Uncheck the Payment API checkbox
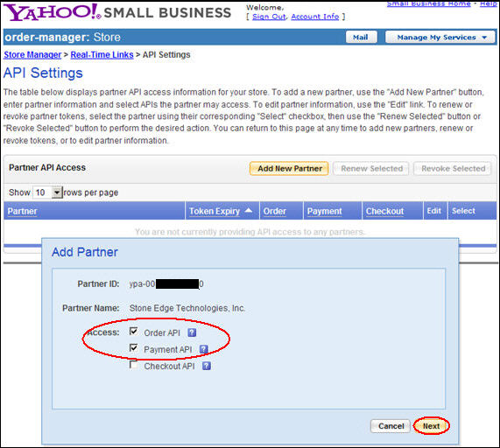The height and width of the screenshot is (448, 500). tap(134, 348)
